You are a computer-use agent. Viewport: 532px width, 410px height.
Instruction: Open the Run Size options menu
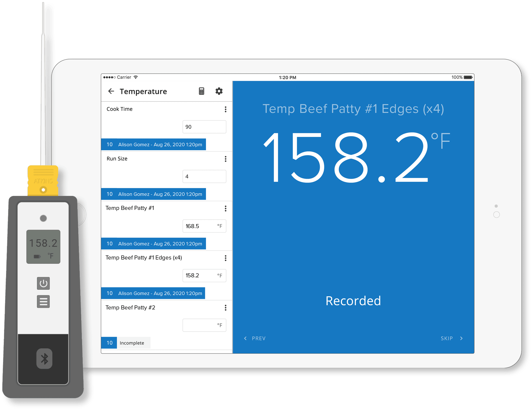(x=226, y=159)
